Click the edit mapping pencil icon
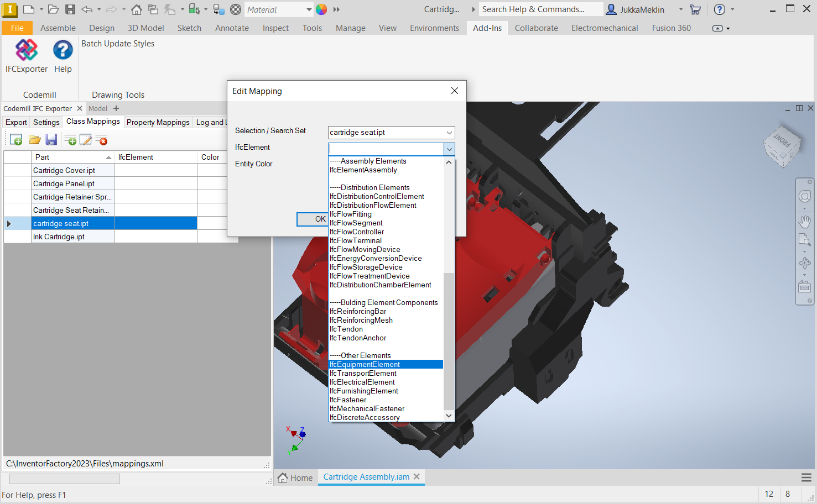Viewport: 817px width, 504px height. (86, 140)
